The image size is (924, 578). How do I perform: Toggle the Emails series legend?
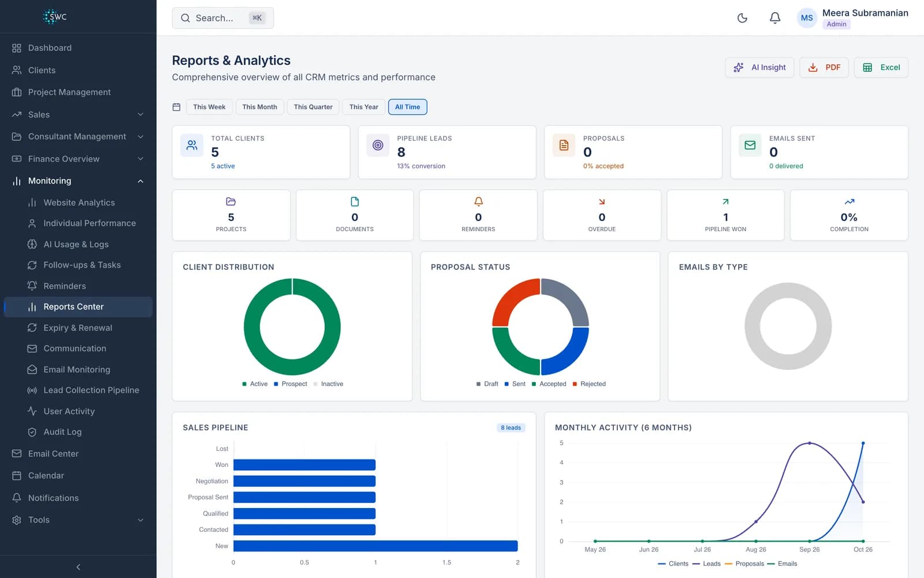tap(782, 564)
